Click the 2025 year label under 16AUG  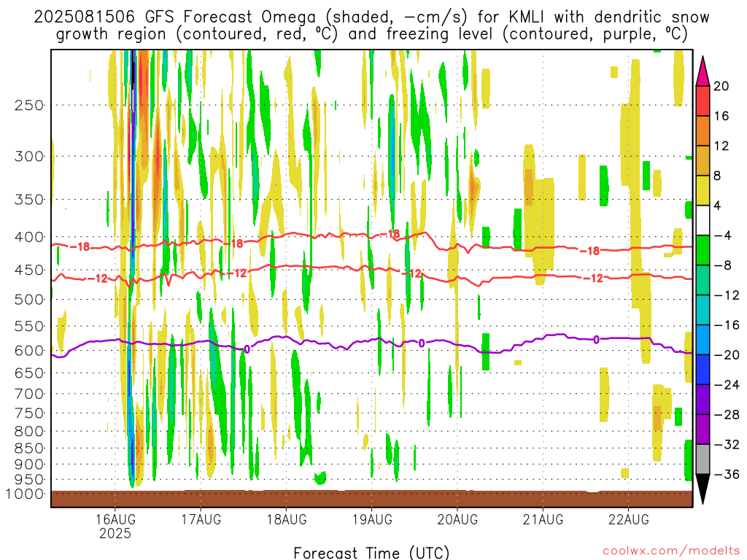[x=115, y=533]
